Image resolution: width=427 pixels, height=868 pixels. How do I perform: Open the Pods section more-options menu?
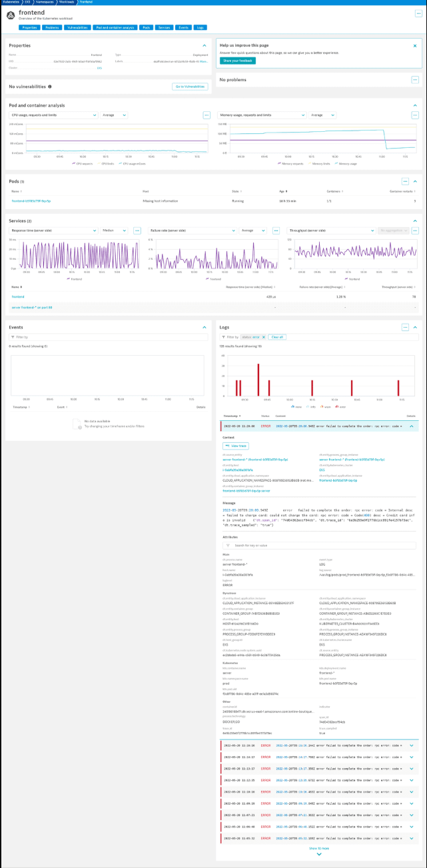click(405, 181)
